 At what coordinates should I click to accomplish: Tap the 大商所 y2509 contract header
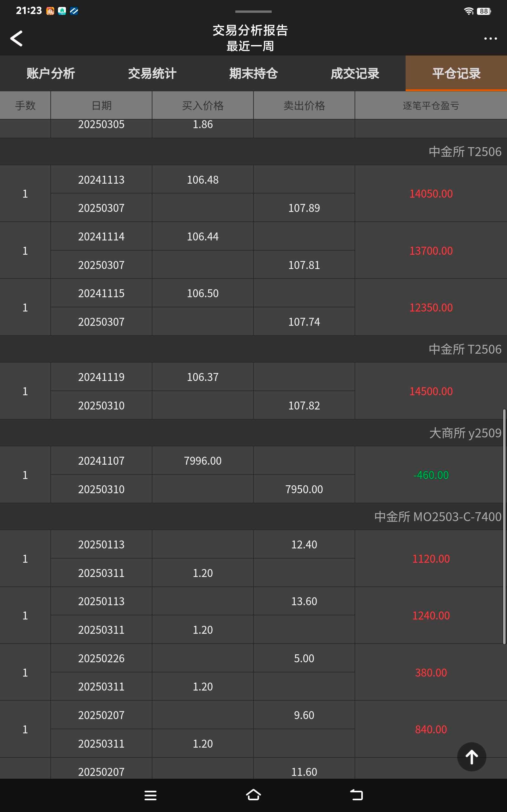(465, 433)
